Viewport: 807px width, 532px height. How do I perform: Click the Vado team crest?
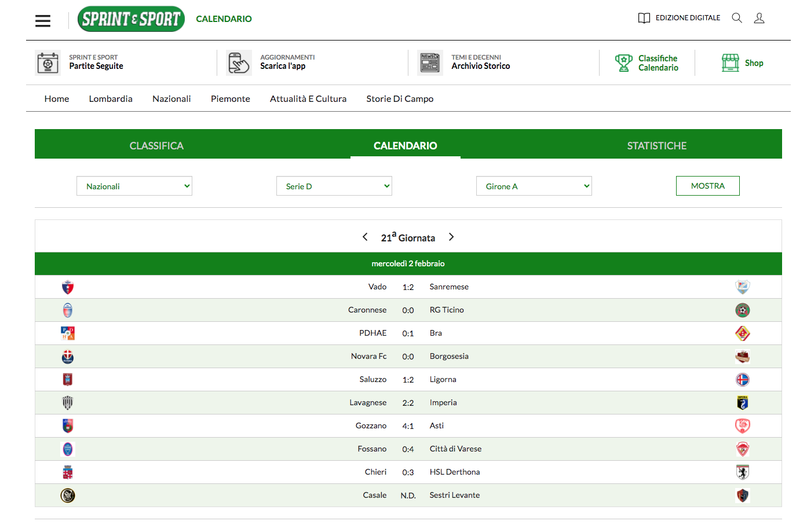coord(68,287)
